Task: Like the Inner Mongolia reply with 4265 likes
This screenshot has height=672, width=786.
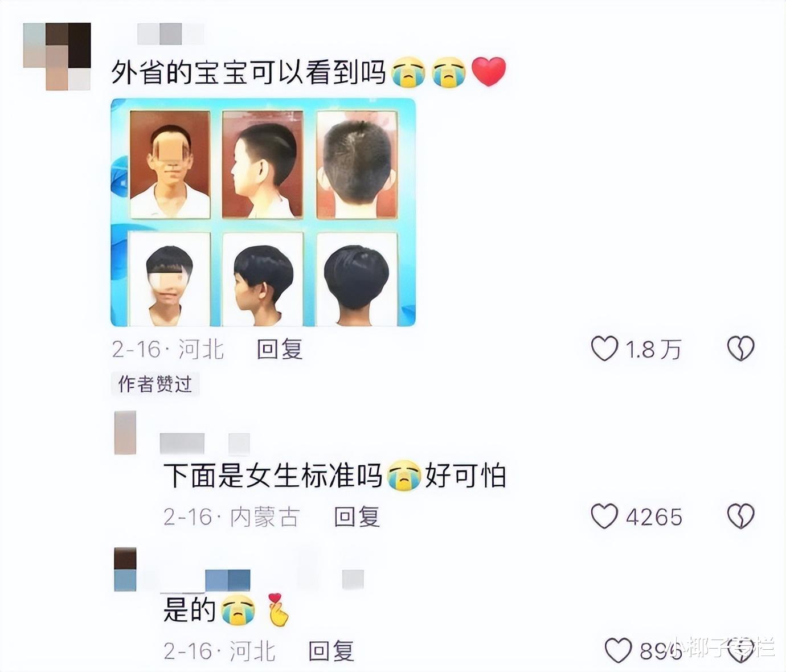Action: (x=604, y=516)
